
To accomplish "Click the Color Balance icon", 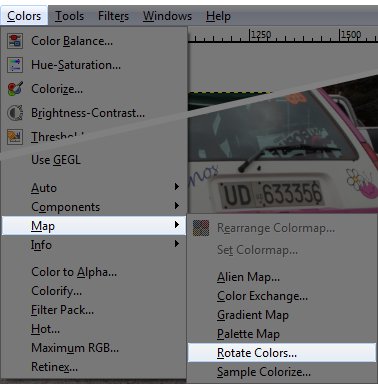I will (15, 41).
